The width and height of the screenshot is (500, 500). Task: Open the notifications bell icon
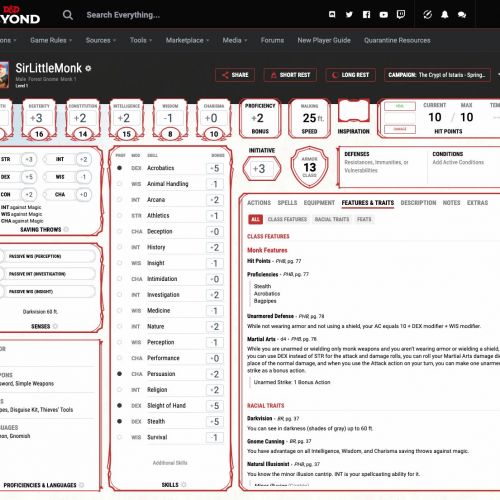pos(445,14)
